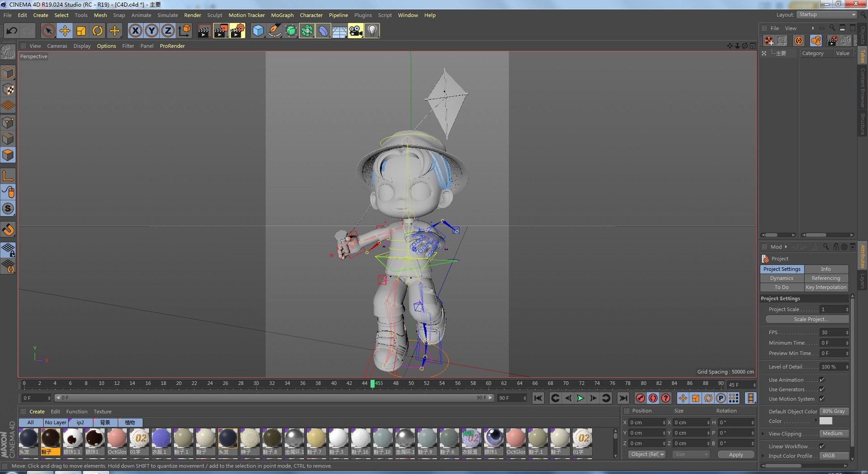Image resolution: width=868 pixels, height=474 pixels.
Task: Play the animation forward
Action: click(x=580, y=398)
